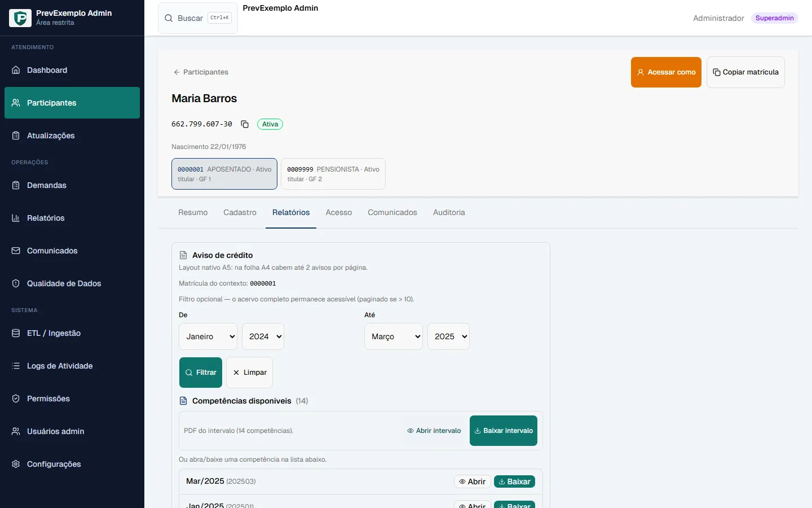Viewport: 812px width, 508px height.
Task: Click the Buscar search box
Action: [x=198, y=18]
